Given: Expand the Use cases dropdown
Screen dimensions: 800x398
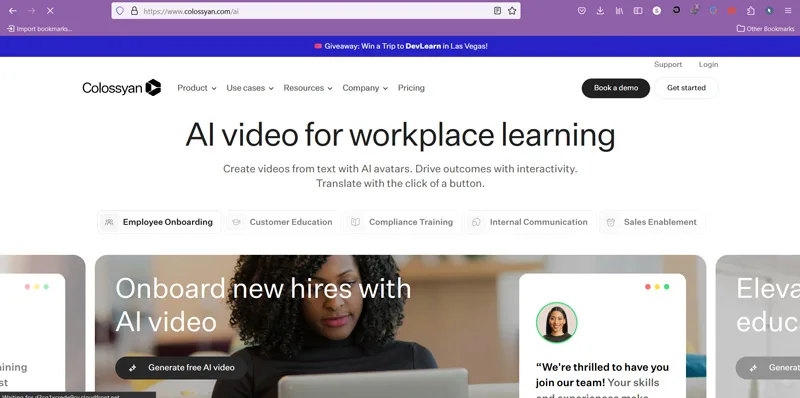Looking at the screenshot, I should [250, 88].
